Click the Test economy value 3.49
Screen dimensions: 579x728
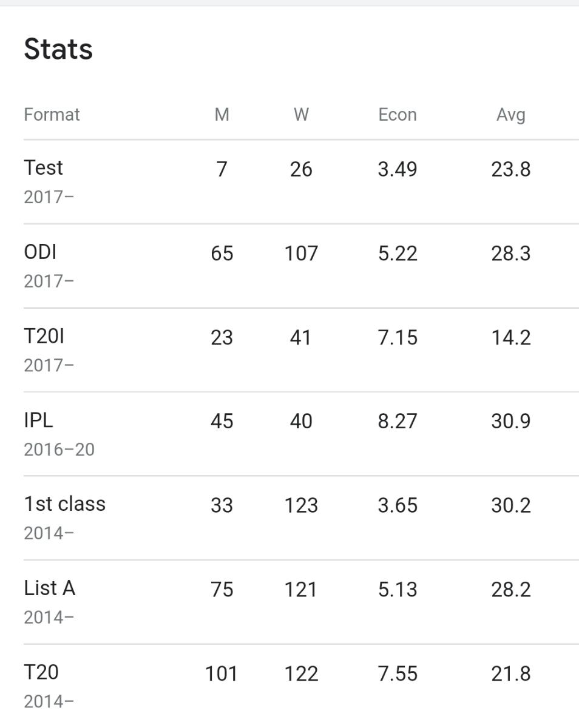[398, 169]
